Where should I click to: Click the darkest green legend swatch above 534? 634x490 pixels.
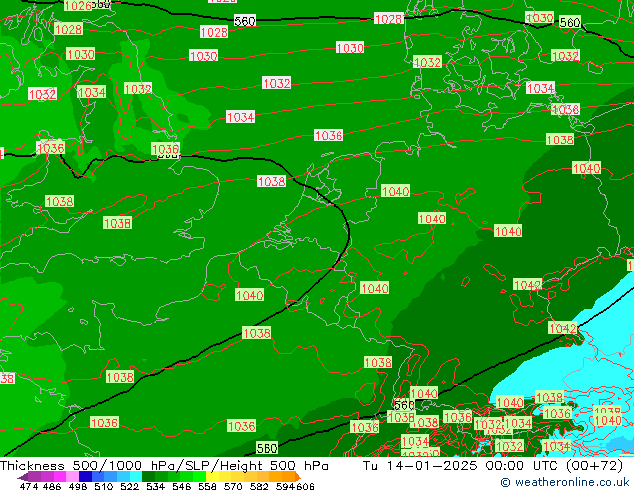pos(149,476)
